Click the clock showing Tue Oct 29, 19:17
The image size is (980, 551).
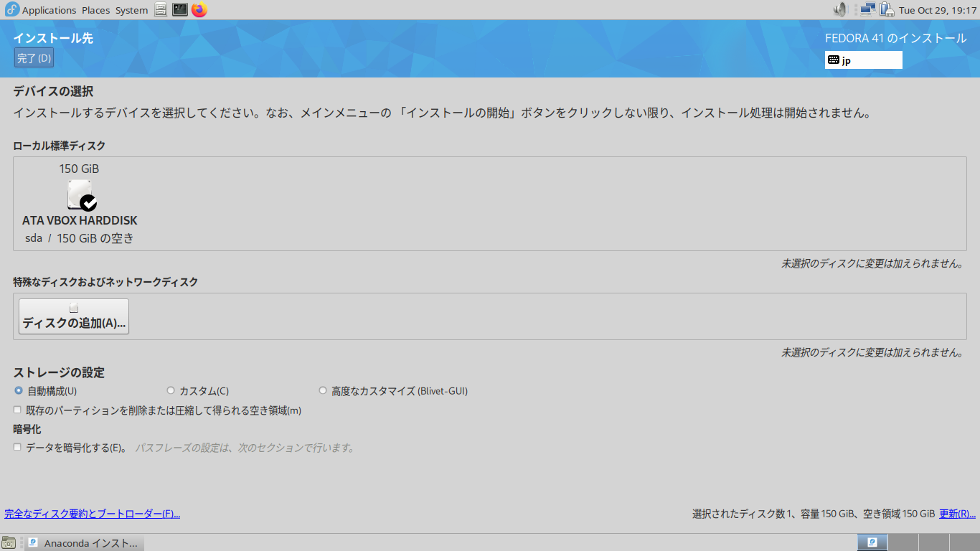click(936, 10)
